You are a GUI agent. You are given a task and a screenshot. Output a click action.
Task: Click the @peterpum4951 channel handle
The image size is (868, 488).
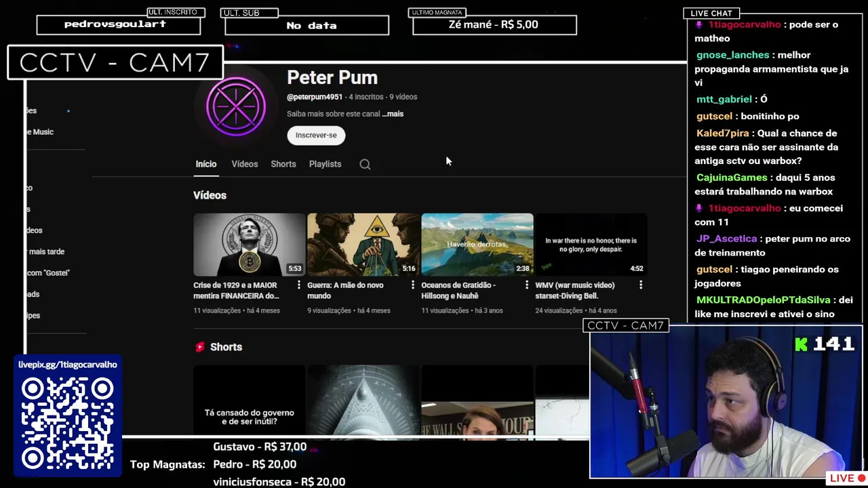[x=315, y=97]
